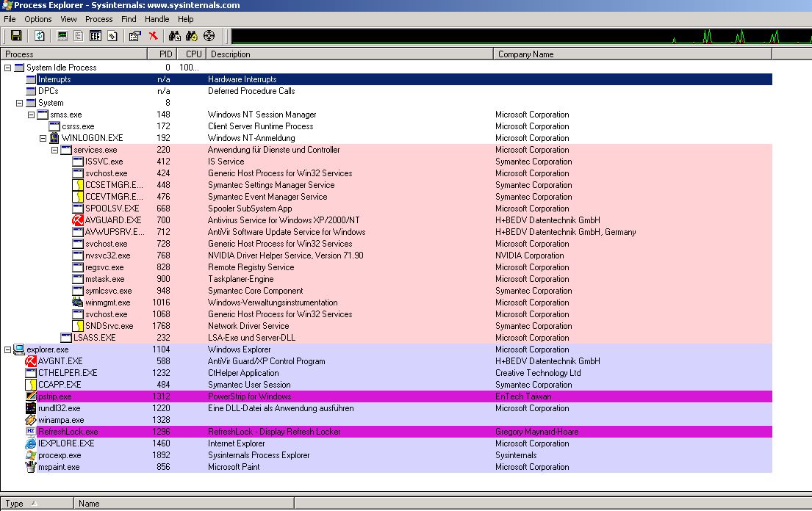Image resolution: width=812 pixels, height=511 pixels.
Task: Collapse the smss.exe tree node
Action: pos(31,115)
